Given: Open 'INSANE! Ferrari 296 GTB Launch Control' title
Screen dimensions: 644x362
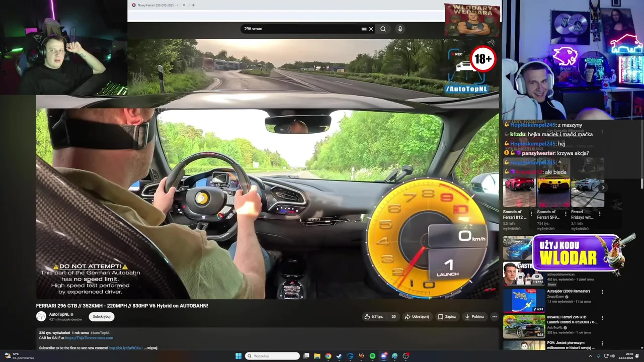Looking at the screenshot, I should point(572,320).
